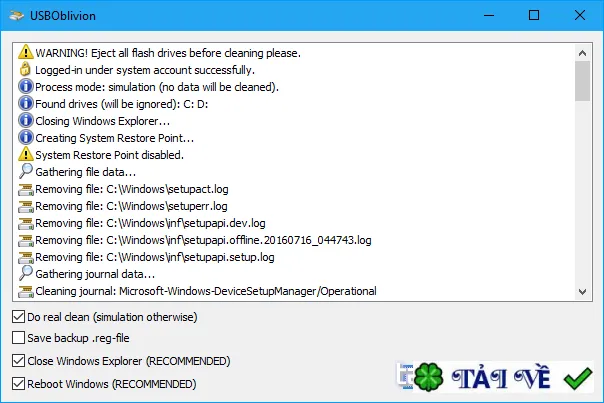The width and height of the screenshot is (604, 403).
Task: Select the line with setupapi.offline.20160716_044743.log
Action: point(203,240)
